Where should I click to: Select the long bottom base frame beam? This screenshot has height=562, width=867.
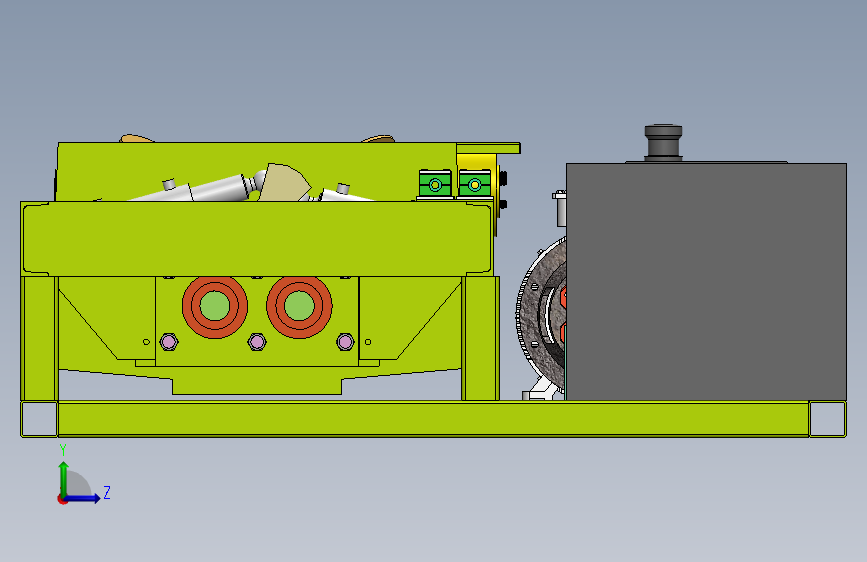[434, 419]
